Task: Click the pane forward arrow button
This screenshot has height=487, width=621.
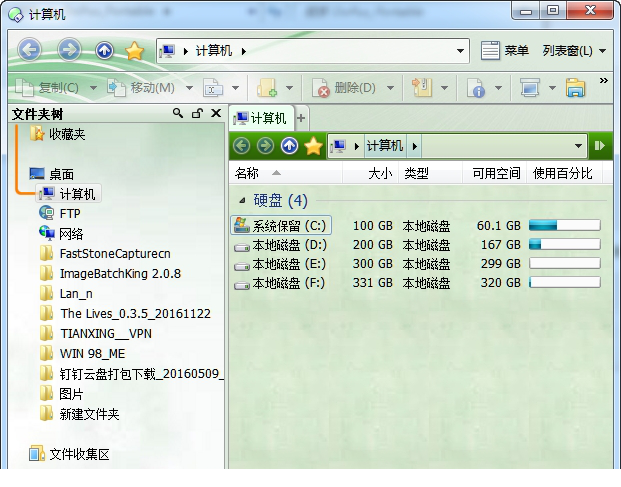Action: tap(265, 146)
